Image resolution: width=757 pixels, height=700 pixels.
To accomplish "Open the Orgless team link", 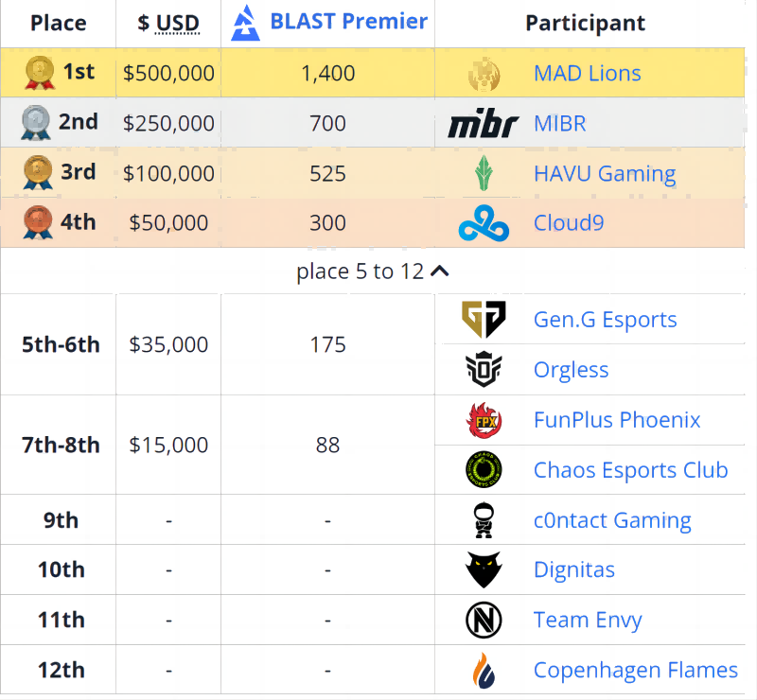I will (x=572, y=370).
